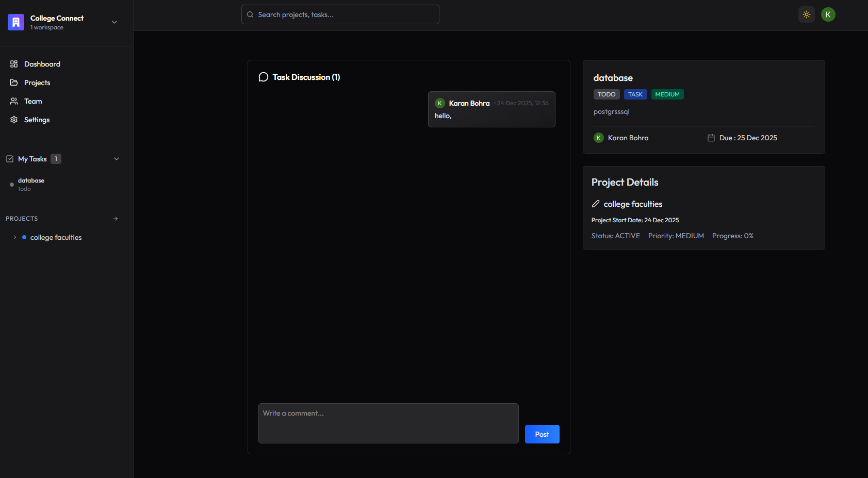The height and width of the screenshot is (478, 868).
Task: Click into the Write a comment box
Action: click(388, 423)
